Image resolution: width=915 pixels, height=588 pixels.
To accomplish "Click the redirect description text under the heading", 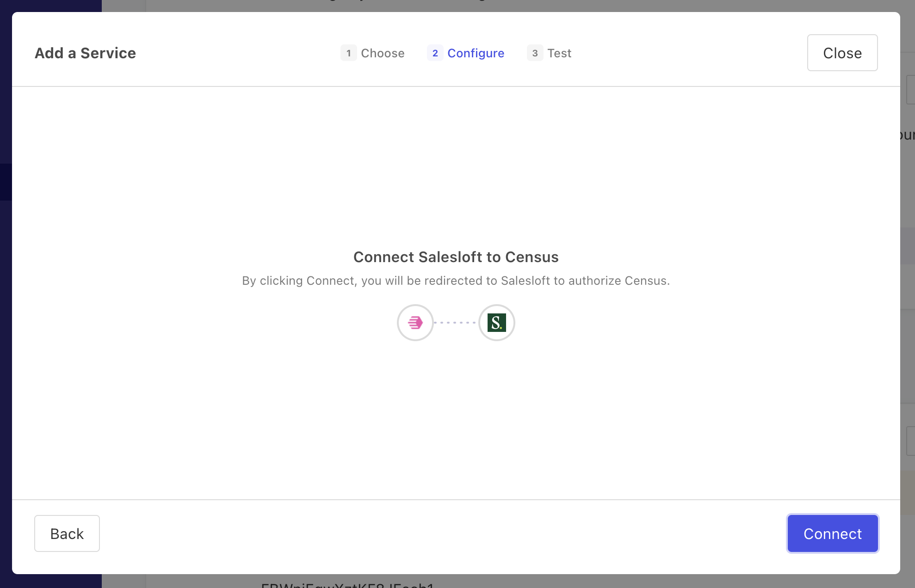I will point(456,281).
